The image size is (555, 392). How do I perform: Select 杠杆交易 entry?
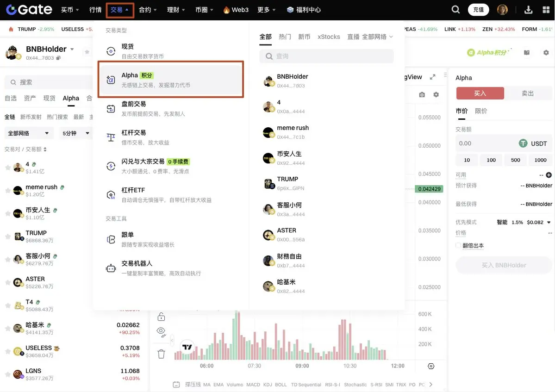[x=171, y=137]
